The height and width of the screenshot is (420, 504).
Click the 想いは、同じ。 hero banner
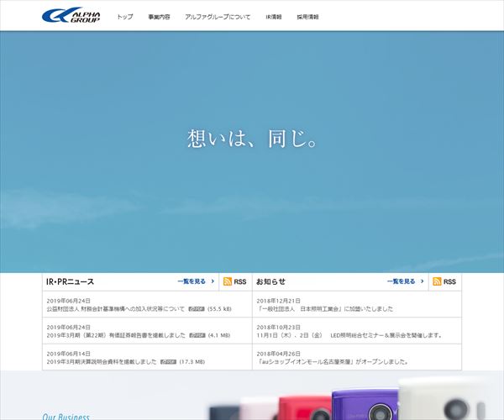click(252, 152)
